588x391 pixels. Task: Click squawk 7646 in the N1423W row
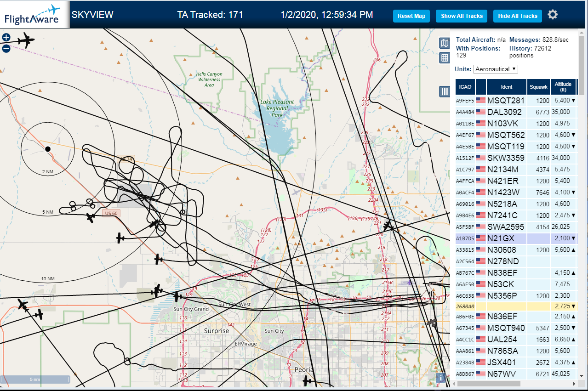coord(542,193)
